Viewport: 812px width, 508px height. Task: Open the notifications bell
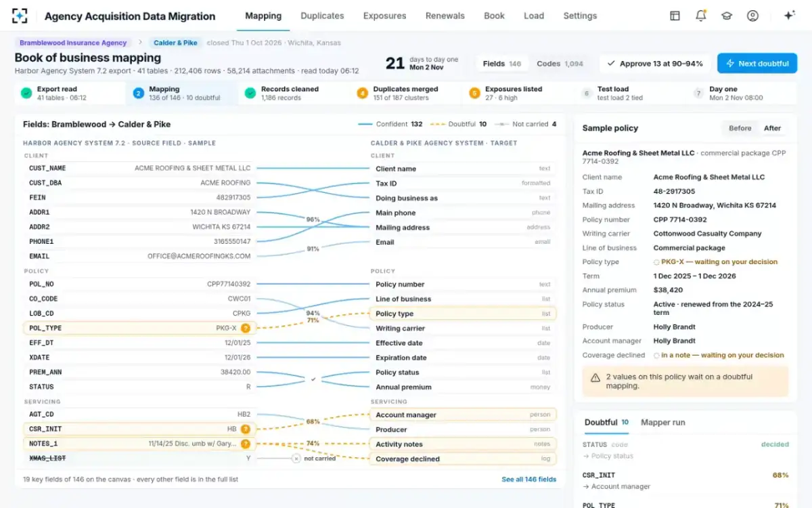700,16
